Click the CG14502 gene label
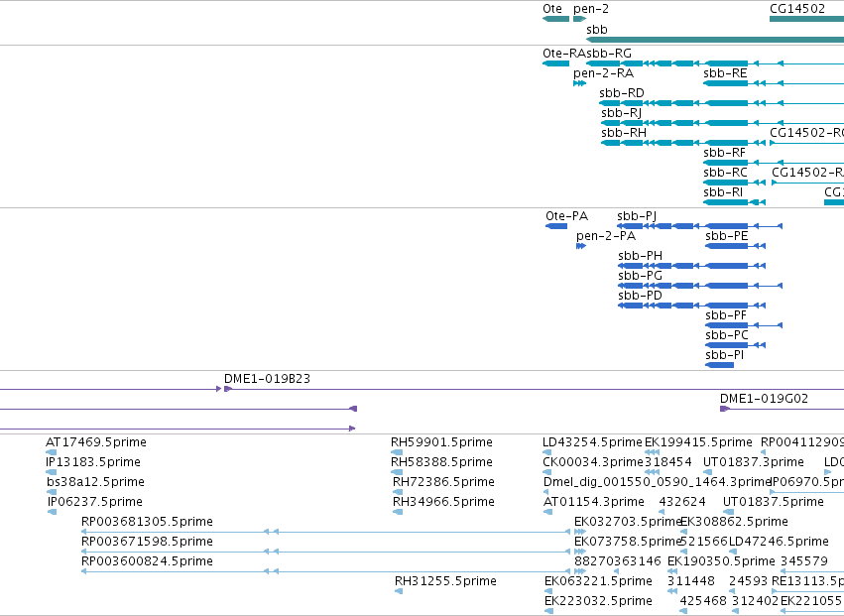The image size is (844, 616). point(797,9)
